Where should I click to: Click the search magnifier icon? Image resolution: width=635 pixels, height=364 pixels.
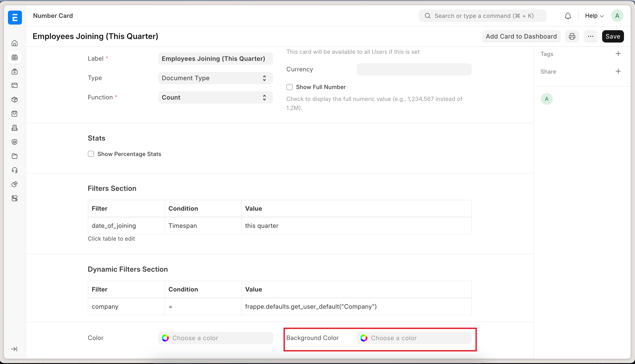428,16
